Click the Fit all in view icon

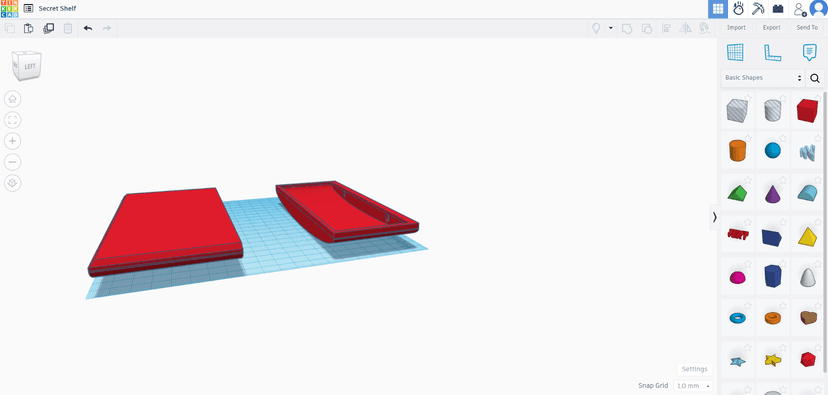(13, 120)
